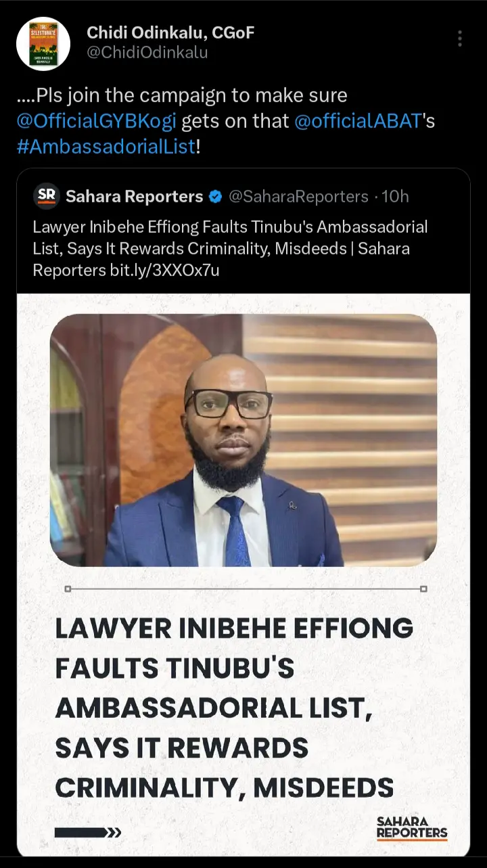The height and width of the screenshot is (868, 487).
Task: Tap the Sahara Reporters logo in graphic
Action: [412, 827]
